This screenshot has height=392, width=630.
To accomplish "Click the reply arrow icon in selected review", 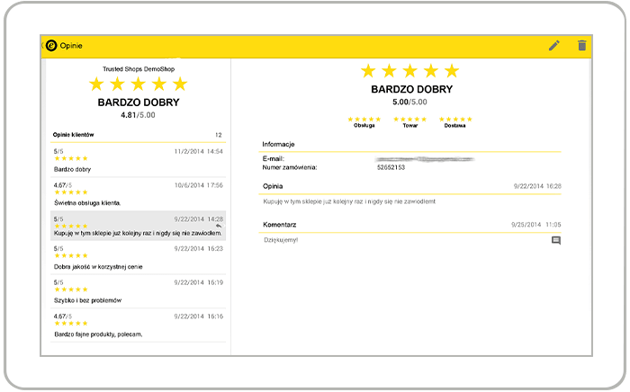I will pos(218,226).
